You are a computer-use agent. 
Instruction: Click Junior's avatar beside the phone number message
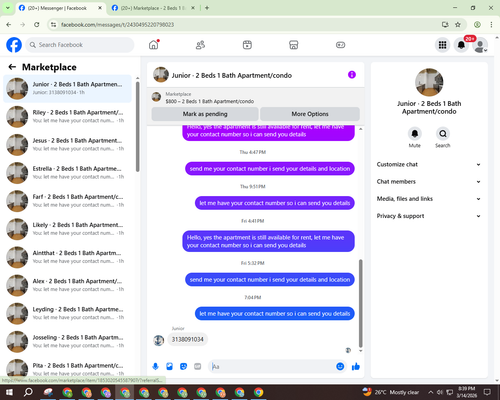click(158, 340)
